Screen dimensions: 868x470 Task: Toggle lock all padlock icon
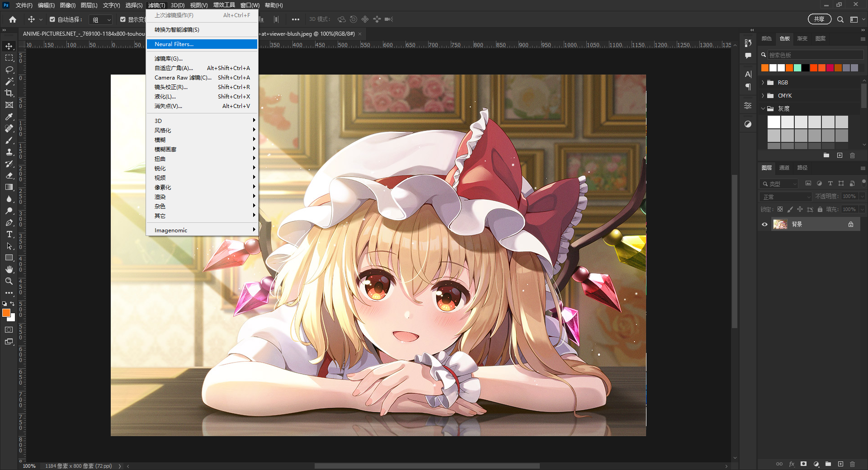(820, 209)
